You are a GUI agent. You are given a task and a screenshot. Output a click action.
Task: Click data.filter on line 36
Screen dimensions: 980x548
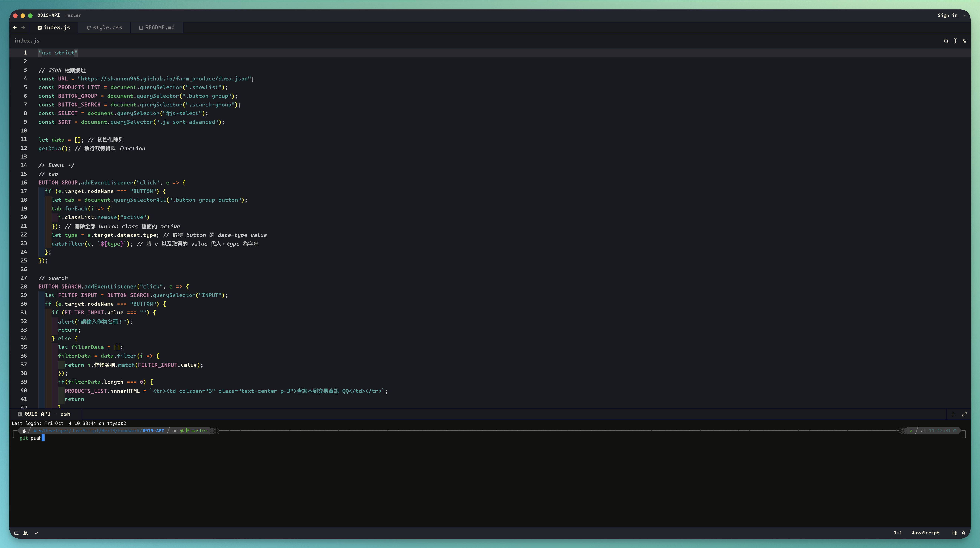coord(118,356)
